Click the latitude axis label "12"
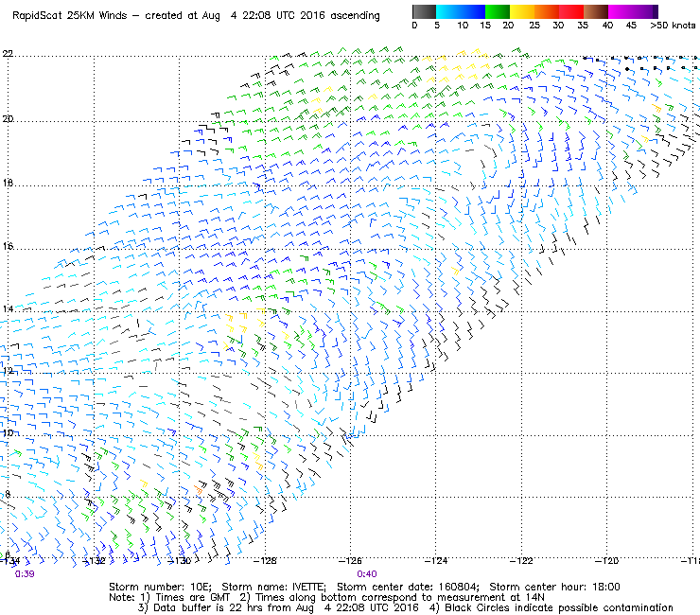 8,371
